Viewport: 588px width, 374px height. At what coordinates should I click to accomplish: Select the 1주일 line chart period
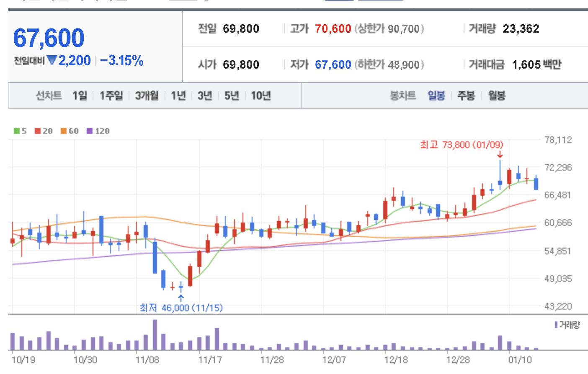pyautogui.click(x=111, y=96)
